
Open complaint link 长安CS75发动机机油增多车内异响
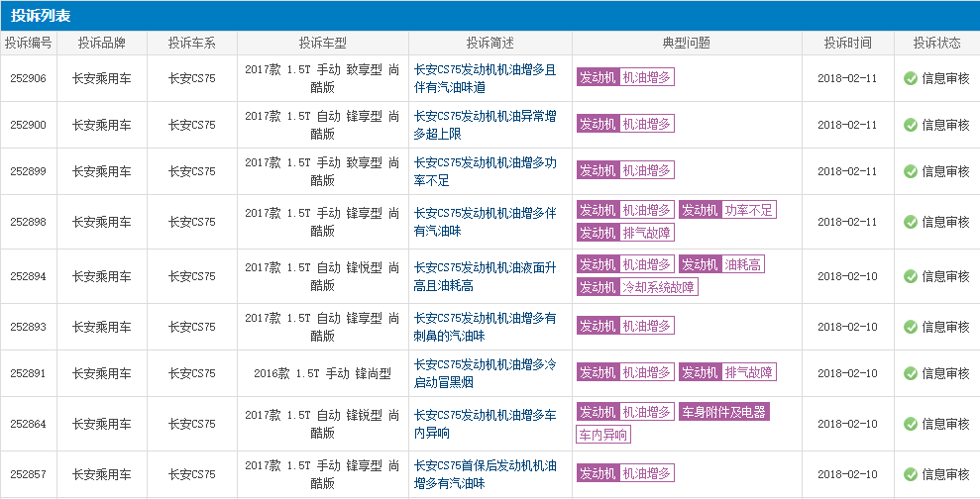[x=485, y=424]
